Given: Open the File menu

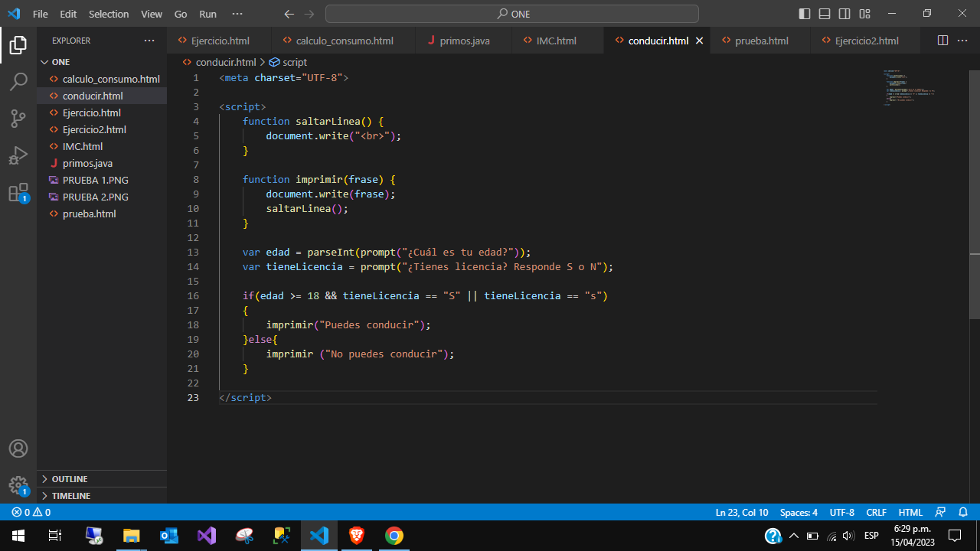Looking at the screenshot, I should [41, 14].
